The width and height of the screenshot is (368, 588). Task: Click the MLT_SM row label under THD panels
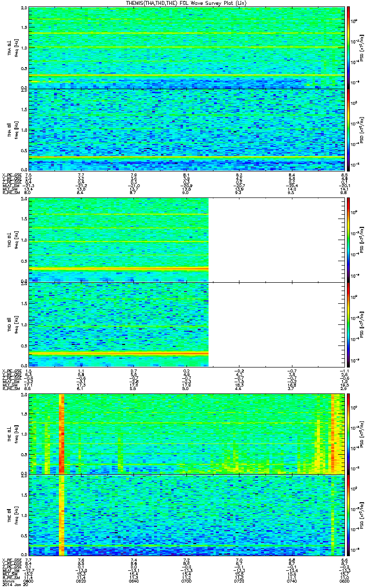pyautogui.click(x=11, y=385)
